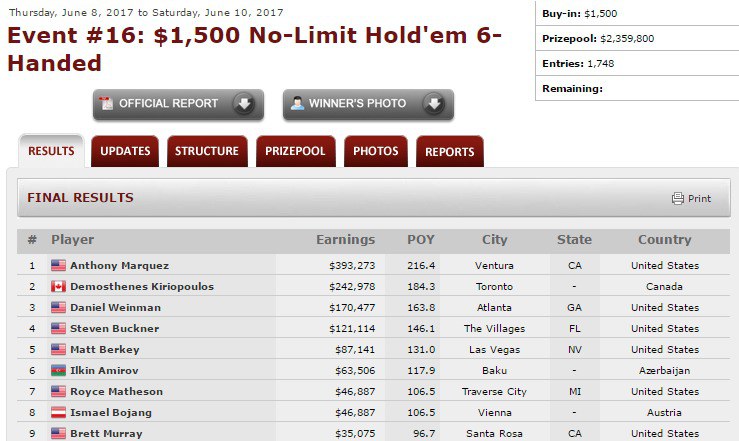739x441 pixels.
Task: Open Matt Berkey's player profile
Action: coord(104,350)
